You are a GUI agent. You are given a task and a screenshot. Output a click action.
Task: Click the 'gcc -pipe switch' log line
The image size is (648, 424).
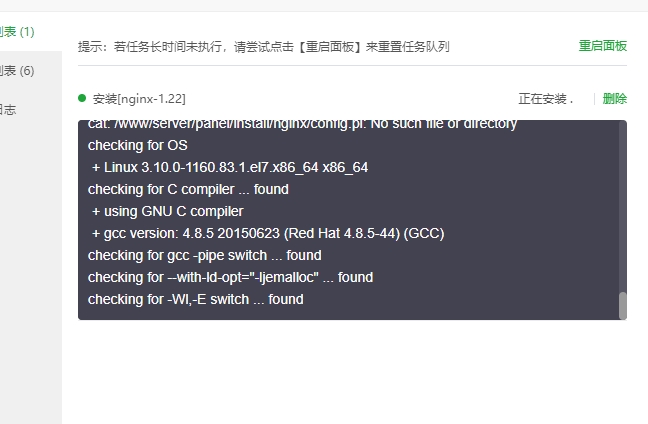[x=205, y=255]
